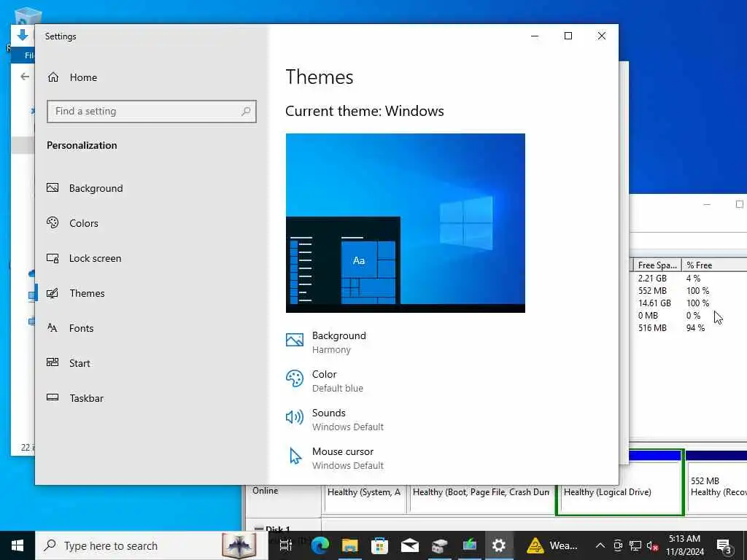747x560 pixels.
Task: Show hidden system tray icons
Action: point(600,545)
